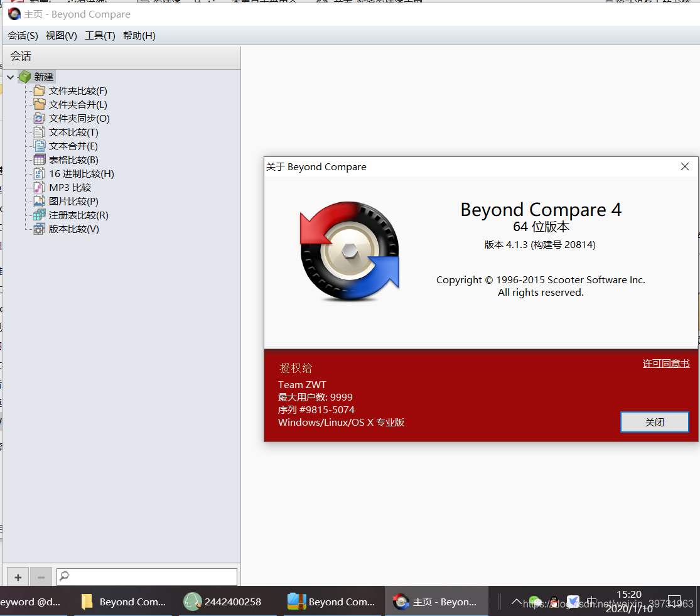Click the 文本合并(E) document icon
700x616 pixels.
pos(40,146)
